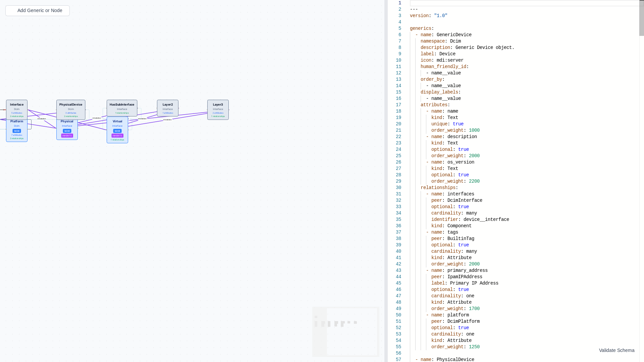Click line number 30 in gutter

[398, 188]
